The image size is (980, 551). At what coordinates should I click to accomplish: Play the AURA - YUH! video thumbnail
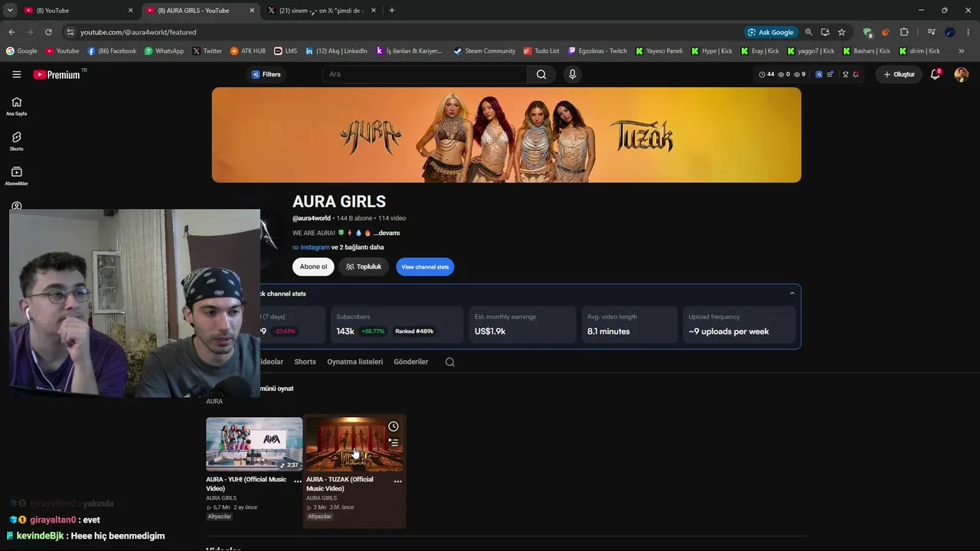tap(254, 444)
